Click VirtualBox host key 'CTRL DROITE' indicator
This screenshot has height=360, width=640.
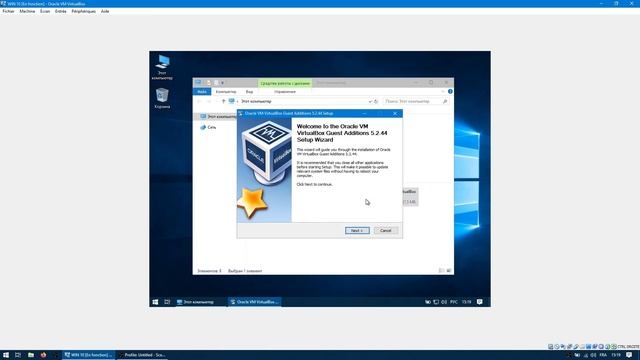click(x=628, y=347)
